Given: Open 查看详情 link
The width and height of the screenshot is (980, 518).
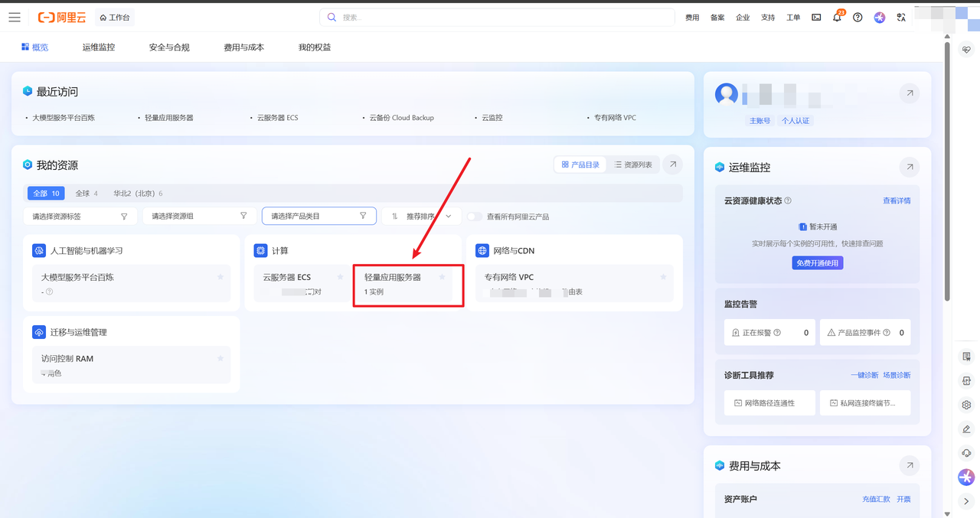Looking at the screenshot, I should point(897,200).
